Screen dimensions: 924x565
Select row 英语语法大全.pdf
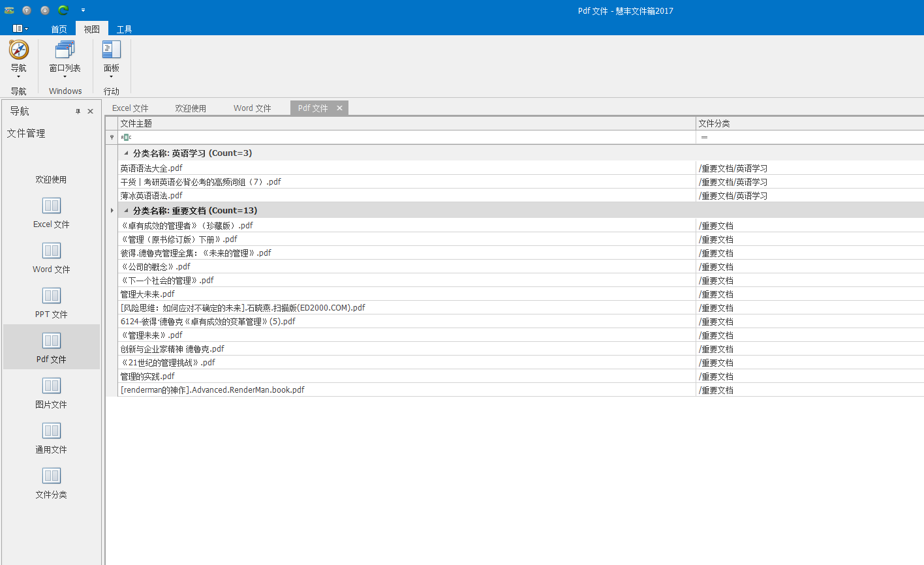407,168
